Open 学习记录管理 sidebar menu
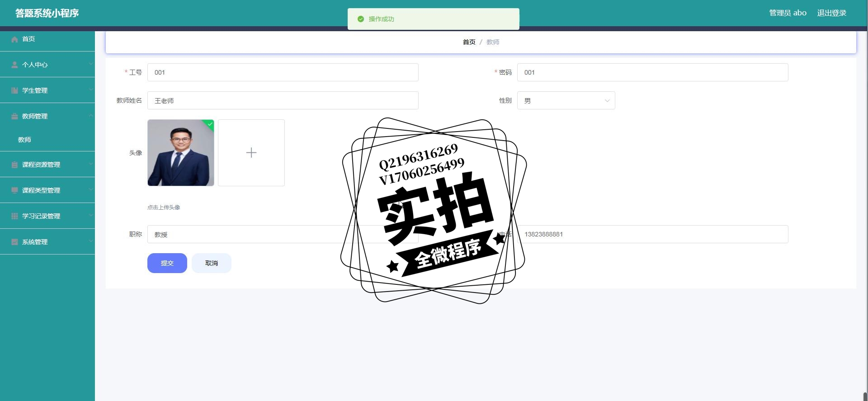868x401 pixels. coord(47,216)
